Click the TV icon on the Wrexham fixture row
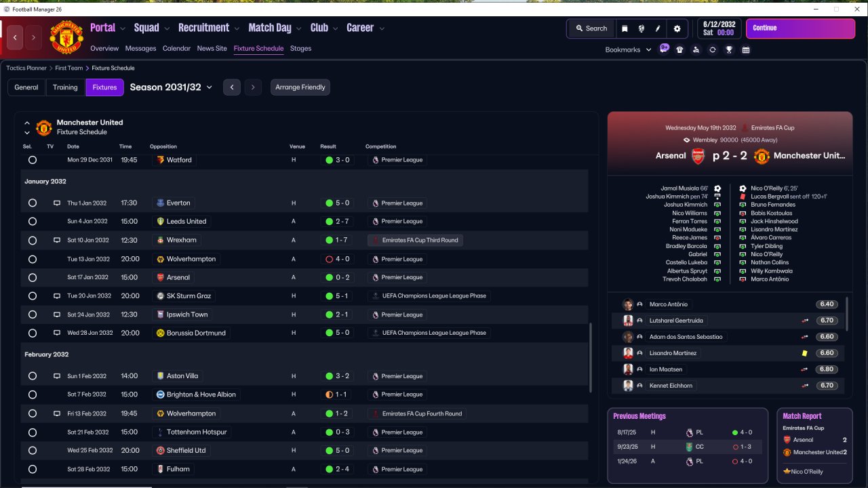Image resolution: width=868 pixels, height=488 pixels. [57, 240]
